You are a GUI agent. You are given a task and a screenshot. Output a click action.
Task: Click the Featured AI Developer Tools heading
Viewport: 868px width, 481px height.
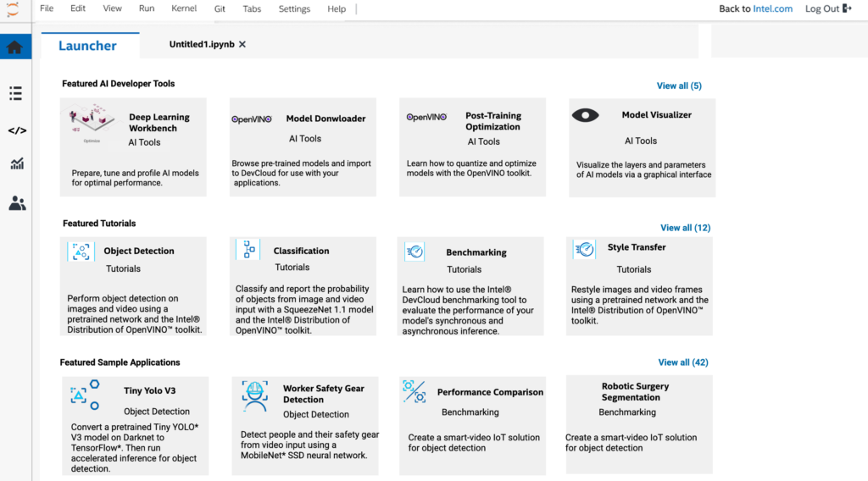119,84
